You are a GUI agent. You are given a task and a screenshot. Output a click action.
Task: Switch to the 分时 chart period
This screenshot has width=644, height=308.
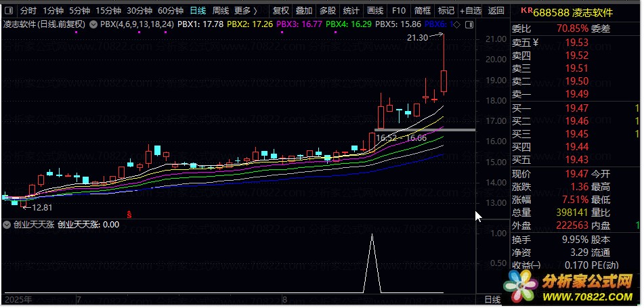(28, 10)
